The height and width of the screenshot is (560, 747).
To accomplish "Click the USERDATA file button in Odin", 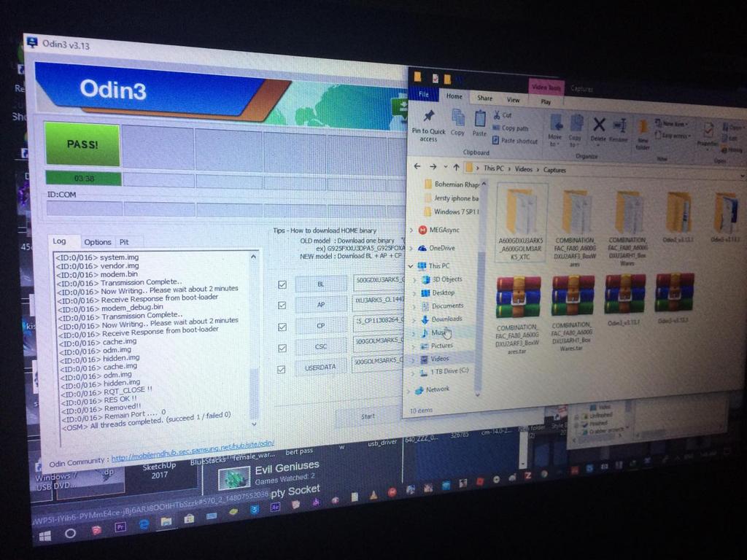I will click(x=320, y=367).
